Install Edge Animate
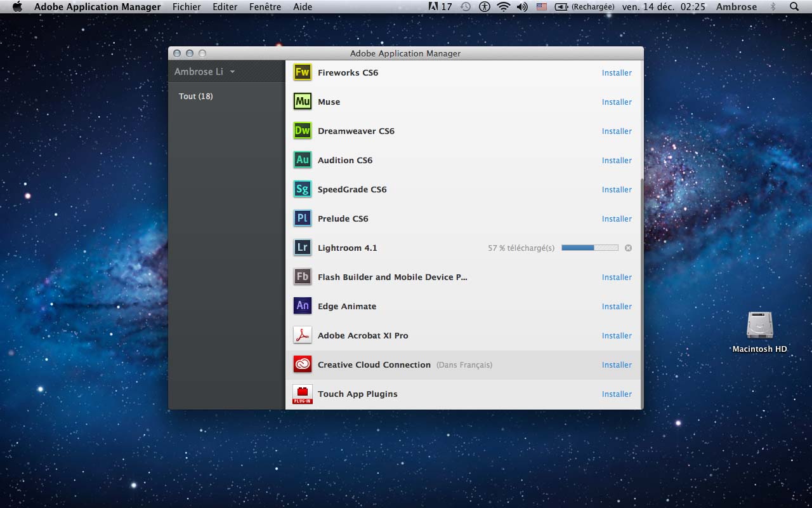Viewport: 812px width, 508px height. (x=617, y=306)
